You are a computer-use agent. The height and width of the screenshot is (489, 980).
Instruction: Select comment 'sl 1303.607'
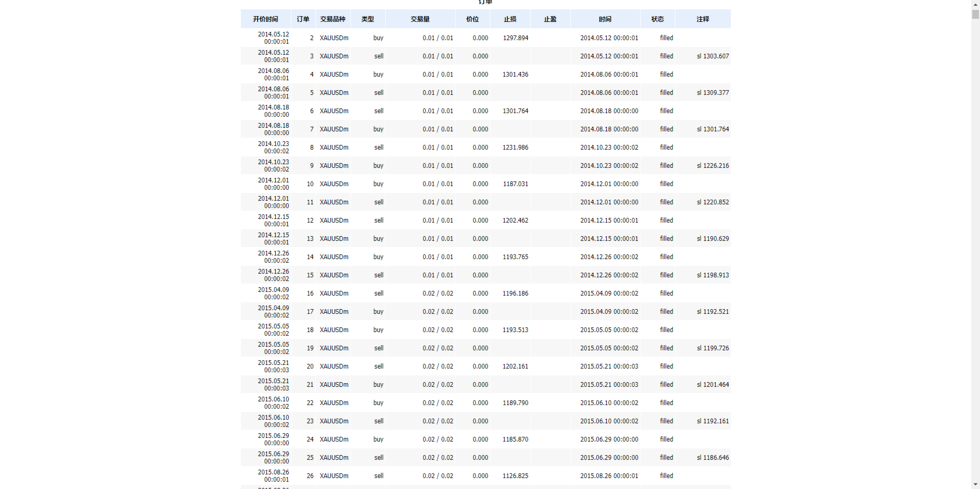pyautogui.click(x=713, y=56)
